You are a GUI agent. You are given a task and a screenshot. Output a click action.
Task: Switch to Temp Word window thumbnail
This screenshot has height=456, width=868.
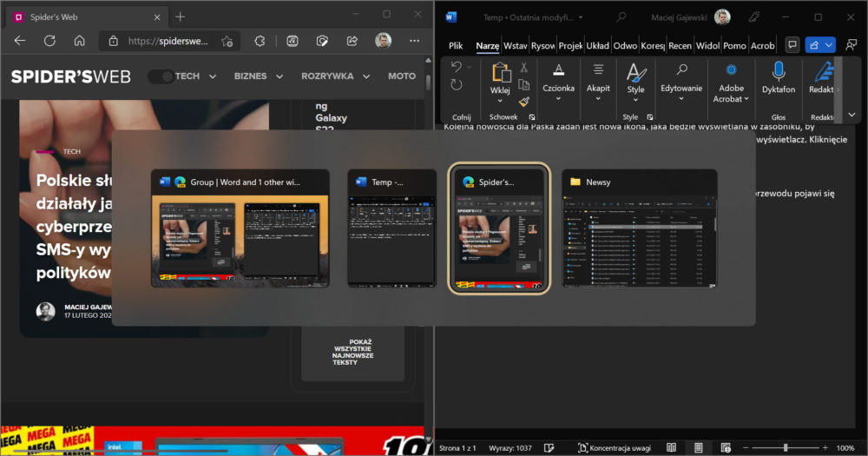pos(392,228)
